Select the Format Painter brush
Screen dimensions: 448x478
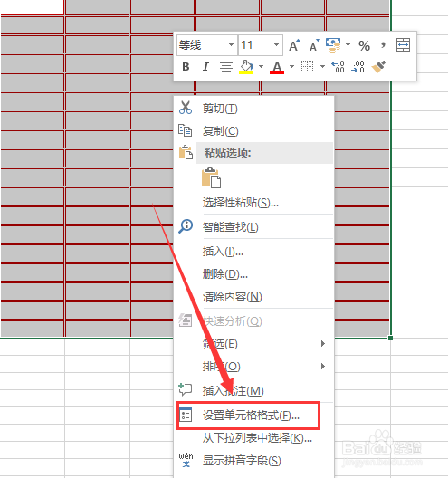[378, 66]
